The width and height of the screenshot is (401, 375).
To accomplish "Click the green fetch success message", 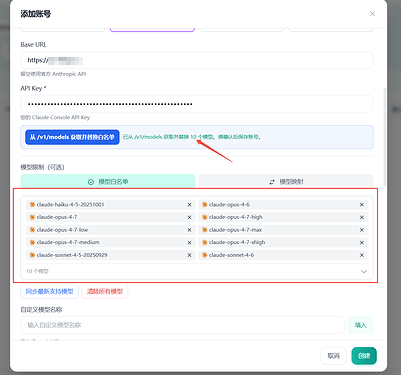I will pyautogui.click(x=192, y=137).
